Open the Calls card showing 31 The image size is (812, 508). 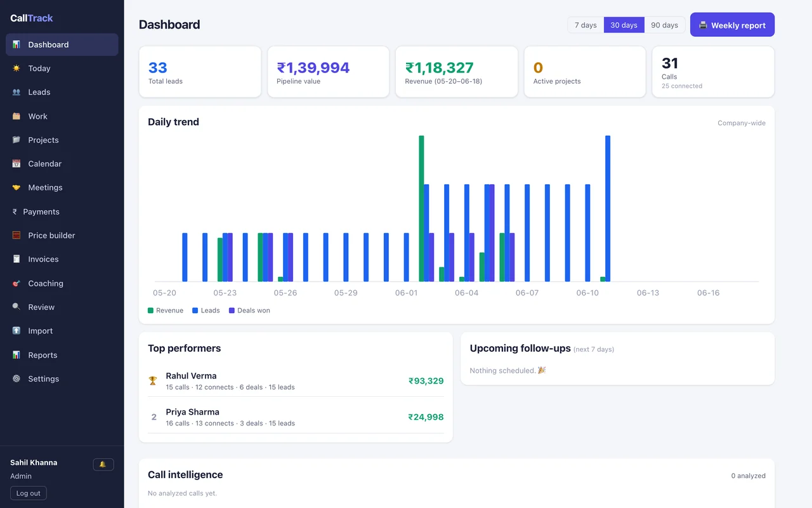point(713,72)
